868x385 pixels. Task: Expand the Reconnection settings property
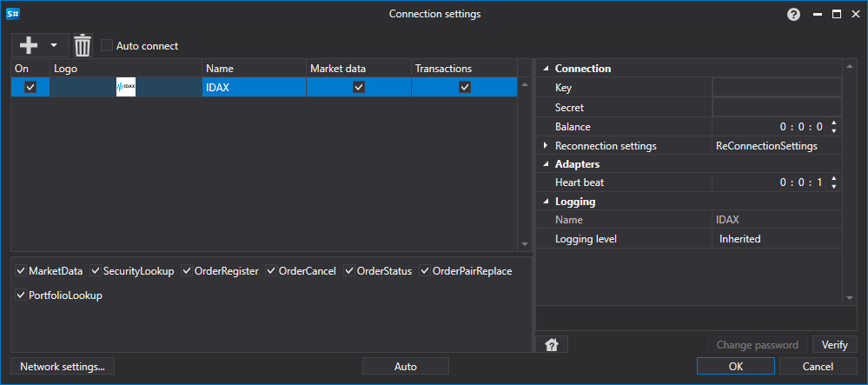(546, 146)
